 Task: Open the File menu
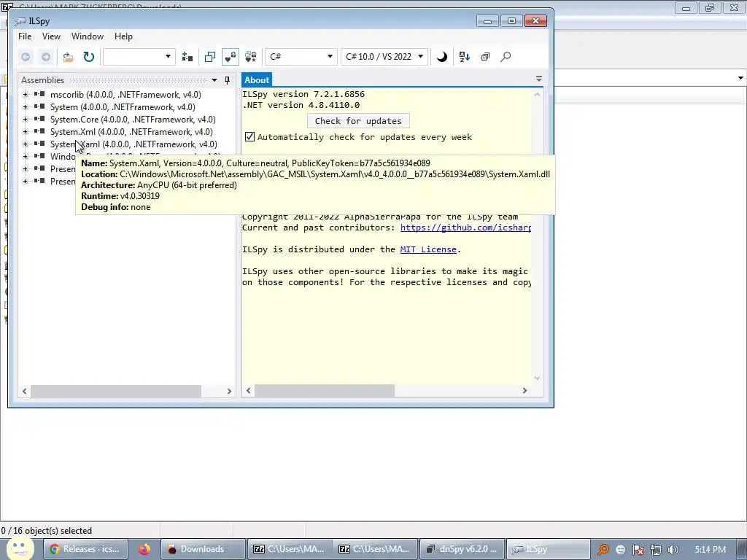click(x=25, y=36)
